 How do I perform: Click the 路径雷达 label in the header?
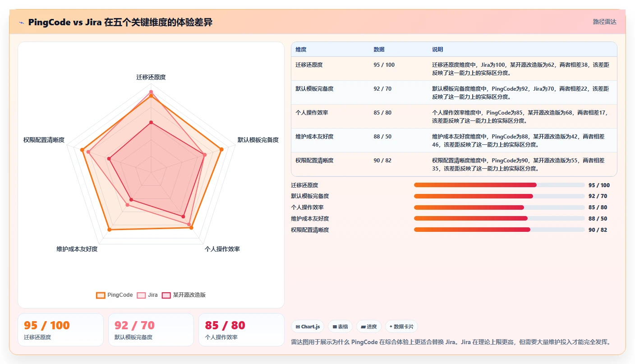[604, 22]
